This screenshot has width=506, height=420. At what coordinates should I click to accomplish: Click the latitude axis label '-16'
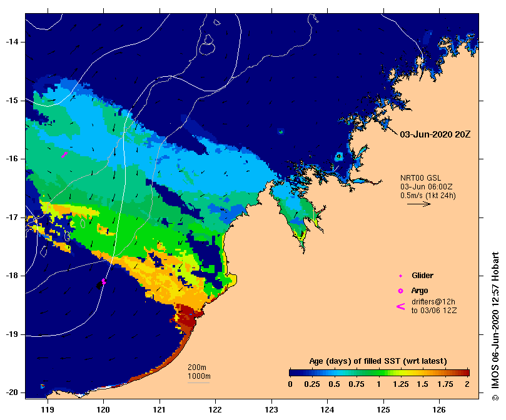click(13, 159)
